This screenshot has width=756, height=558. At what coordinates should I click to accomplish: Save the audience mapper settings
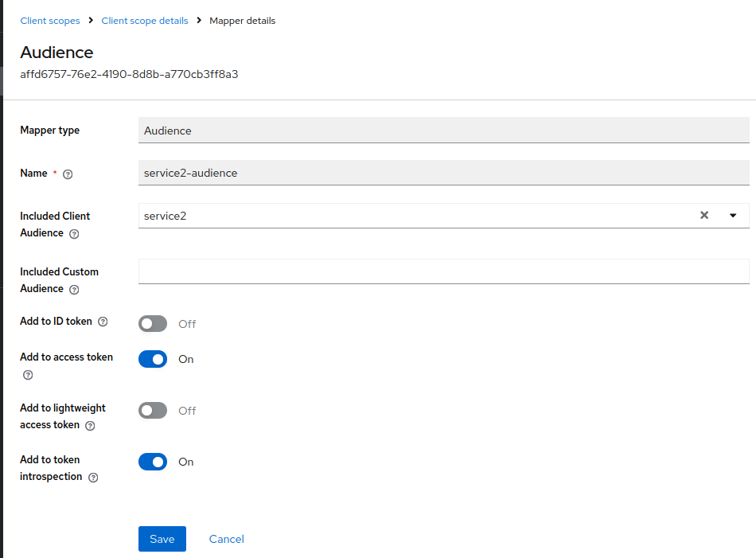click(162, 539)
